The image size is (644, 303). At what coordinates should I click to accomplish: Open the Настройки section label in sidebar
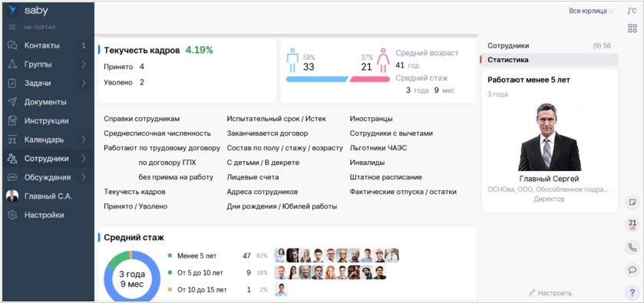(x=44, y=215)
